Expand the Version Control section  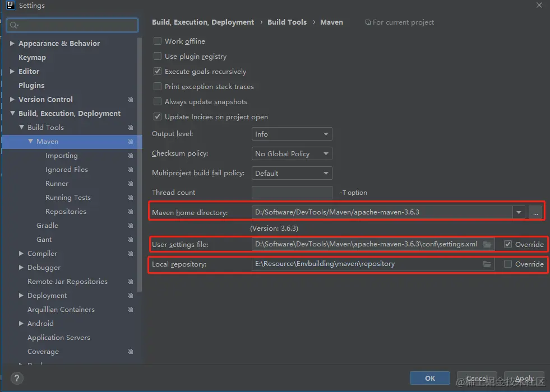tap(12, 100)
